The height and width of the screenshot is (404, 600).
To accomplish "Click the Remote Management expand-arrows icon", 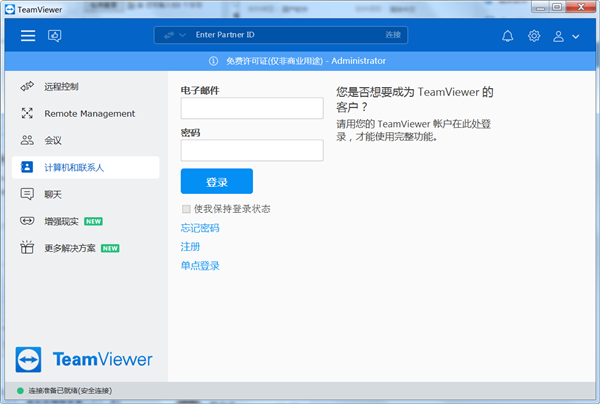I will point(27,113).
